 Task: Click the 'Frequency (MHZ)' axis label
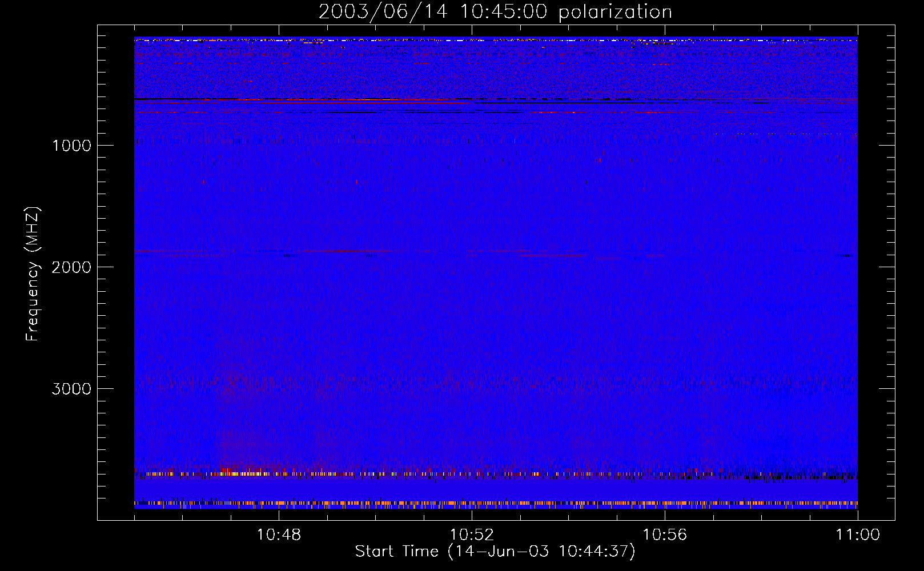pos(33,274)
